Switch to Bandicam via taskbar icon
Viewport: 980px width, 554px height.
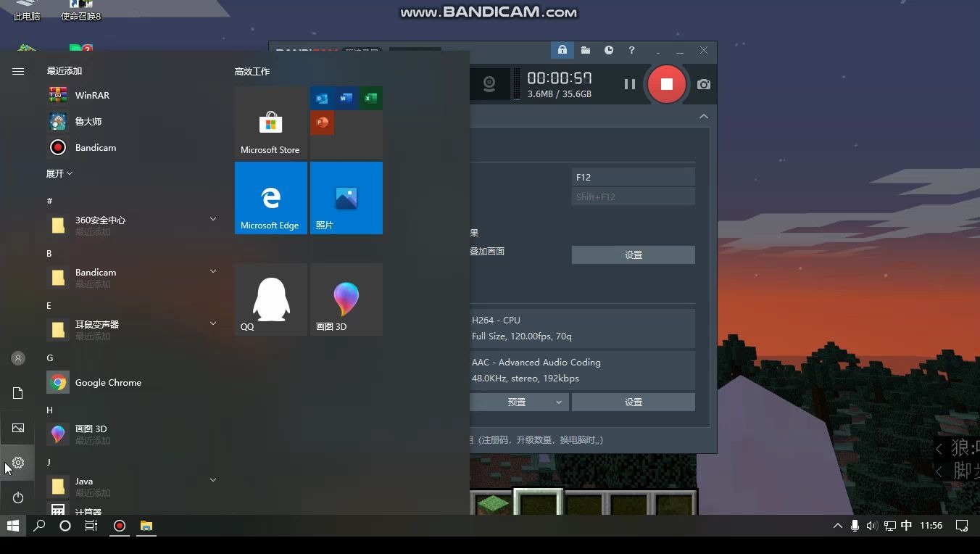120,526
